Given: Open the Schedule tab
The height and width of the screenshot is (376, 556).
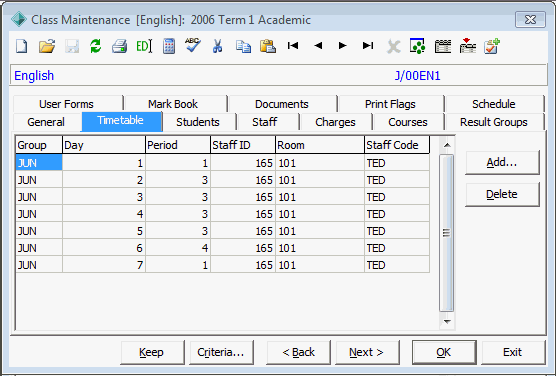Looking at the screenshot, I should (x=494, y=104).
